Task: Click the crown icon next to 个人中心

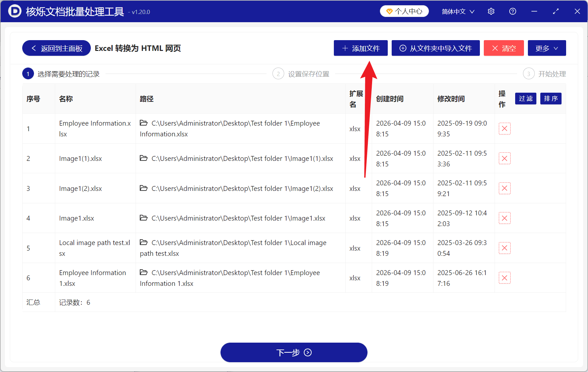Action: click(x=389, y=11)
